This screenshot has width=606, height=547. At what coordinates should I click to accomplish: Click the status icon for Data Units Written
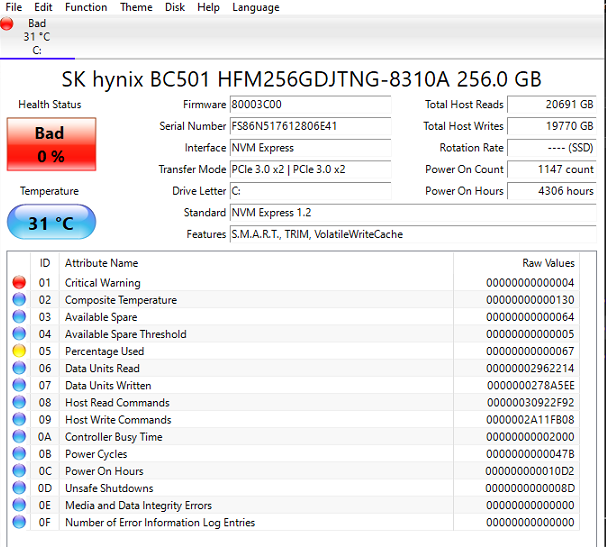19,385
